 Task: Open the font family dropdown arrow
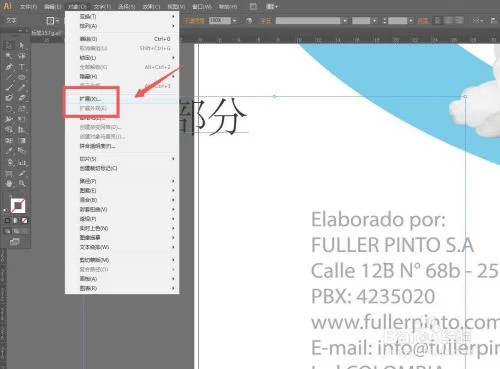tap(345, 21)
